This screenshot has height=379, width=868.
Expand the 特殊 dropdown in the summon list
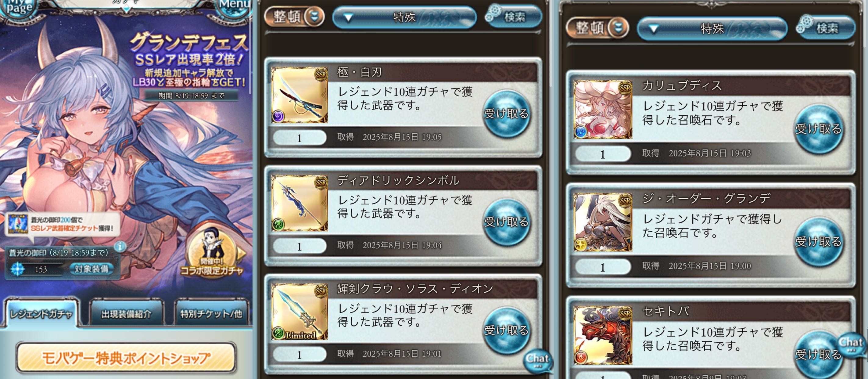pos(712,29)
